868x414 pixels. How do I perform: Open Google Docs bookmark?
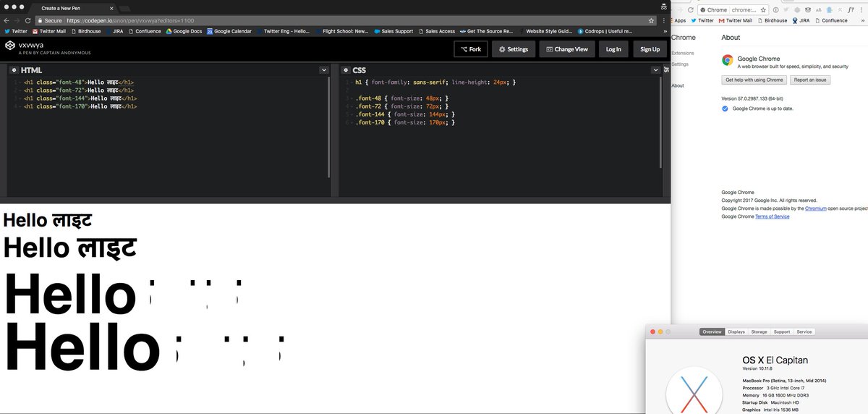184,31
